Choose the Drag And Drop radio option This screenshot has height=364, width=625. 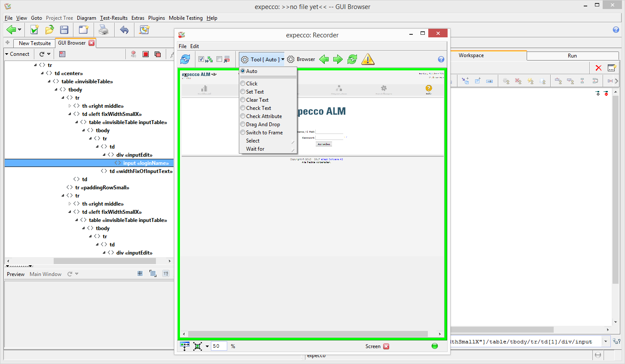pyautogui.click(x=243, y=124)
